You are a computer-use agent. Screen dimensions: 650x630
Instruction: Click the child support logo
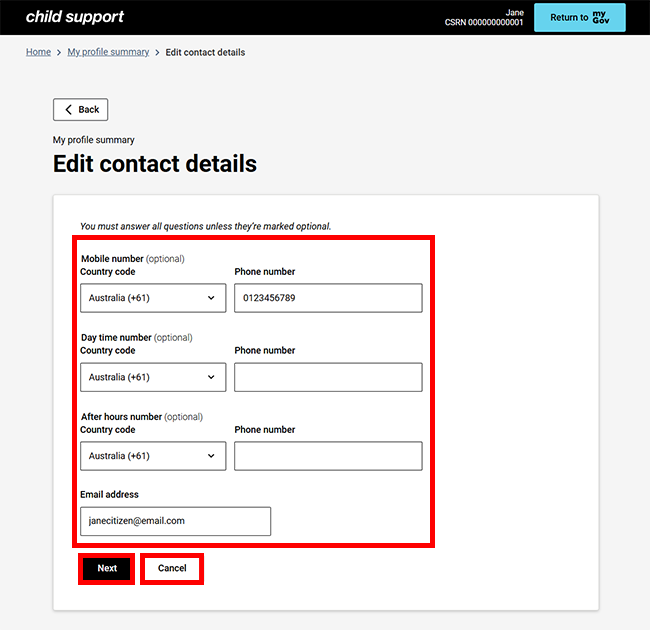(75, 17)
